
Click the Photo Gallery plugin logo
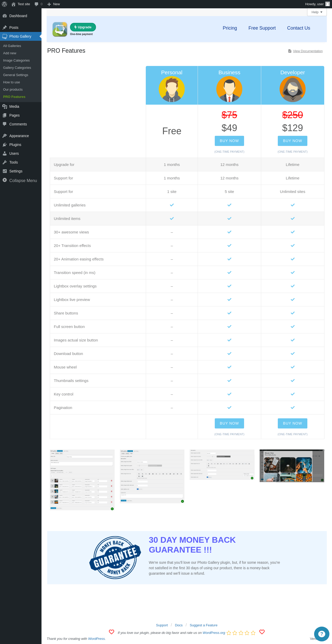click(60, 29)
